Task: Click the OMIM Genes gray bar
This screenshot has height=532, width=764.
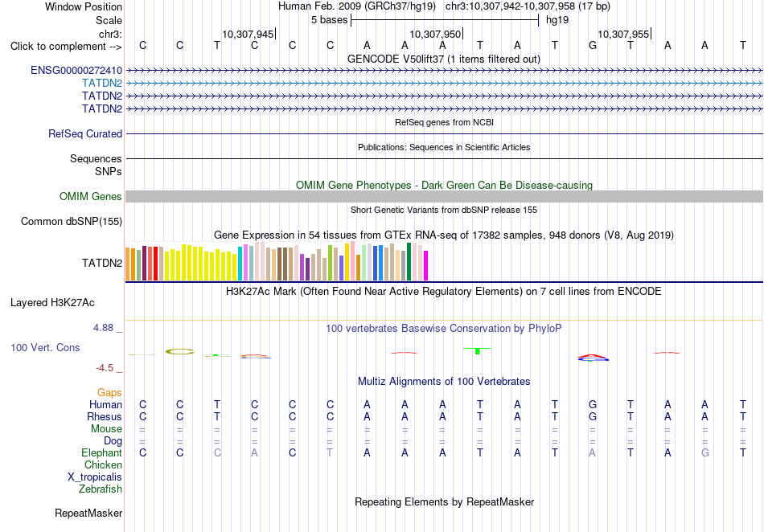Action: coord(444,197)
